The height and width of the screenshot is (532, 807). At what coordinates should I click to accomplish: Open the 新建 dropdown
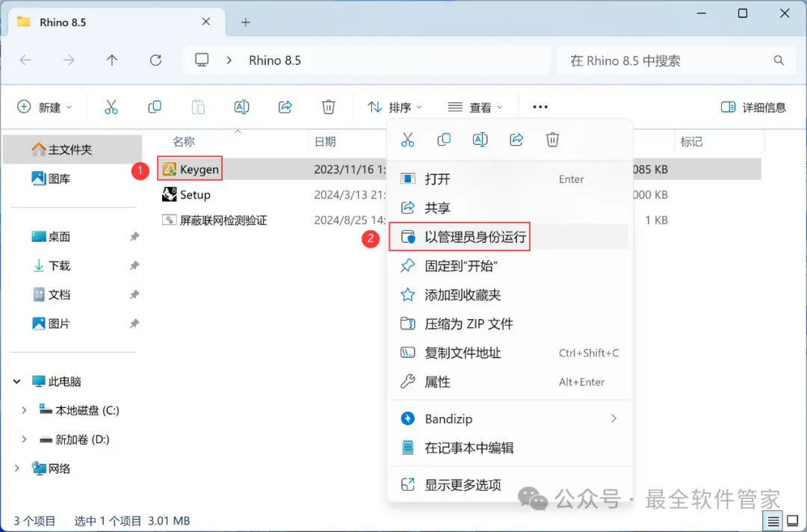(x=44, y=107)
